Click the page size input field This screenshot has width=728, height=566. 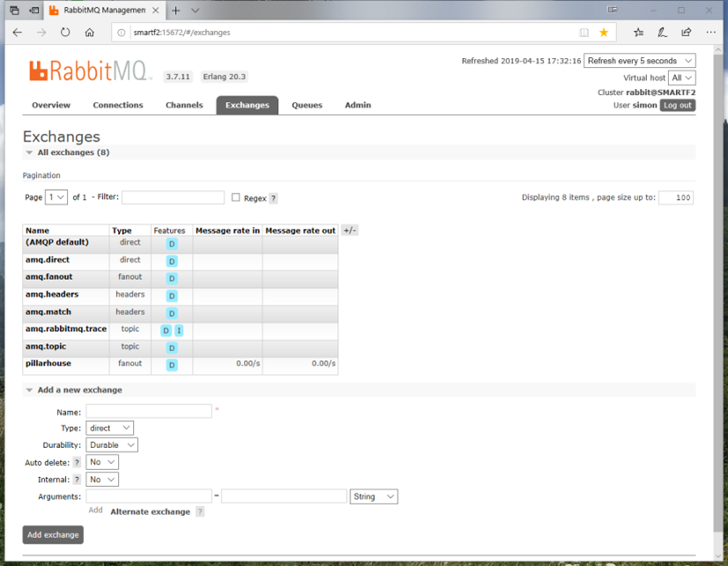coord(676,197)
